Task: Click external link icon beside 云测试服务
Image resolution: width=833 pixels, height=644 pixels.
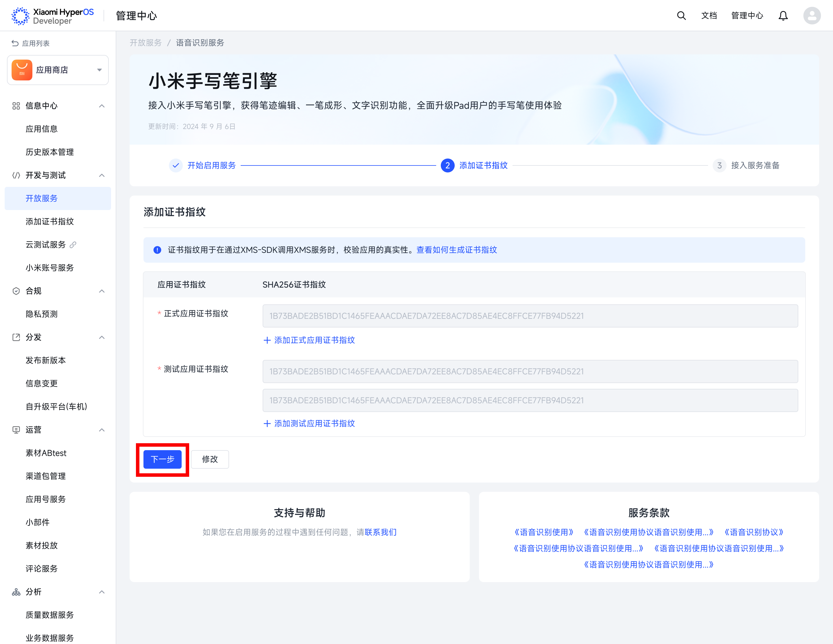Action: 73,244
